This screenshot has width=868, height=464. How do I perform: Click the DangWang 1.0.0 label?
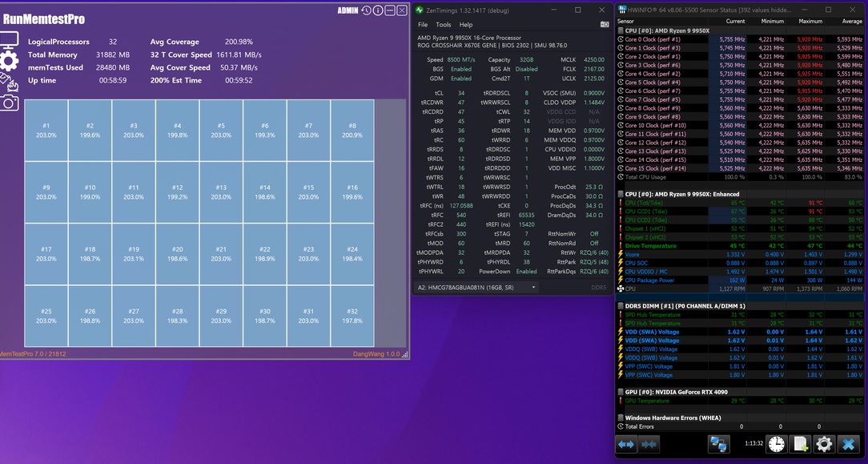(x=376, y=354)
